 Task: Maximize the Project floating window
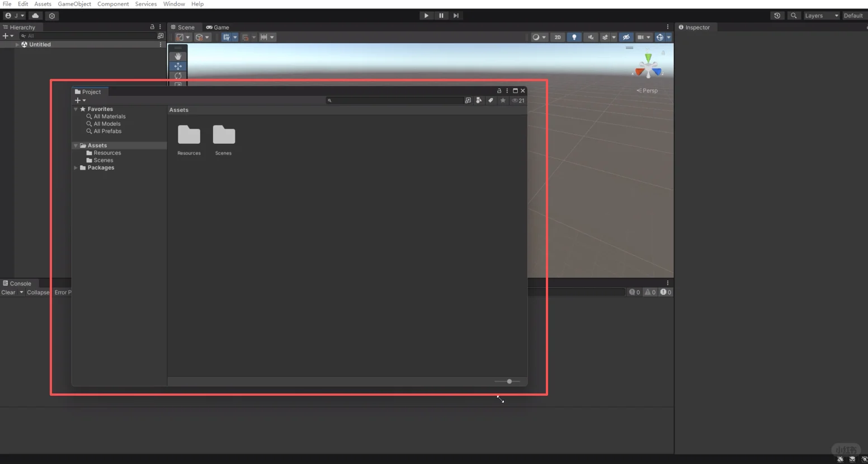click(515, 91)
